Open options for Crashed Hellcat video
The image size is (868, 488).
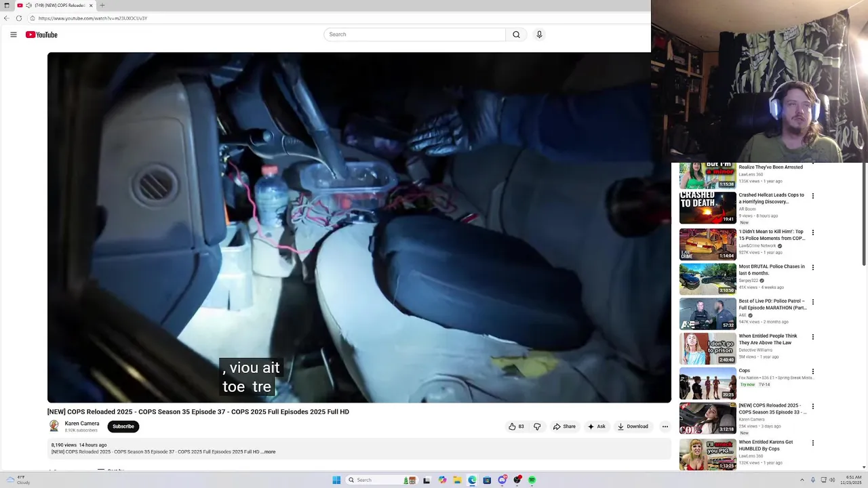pos(813,196)
